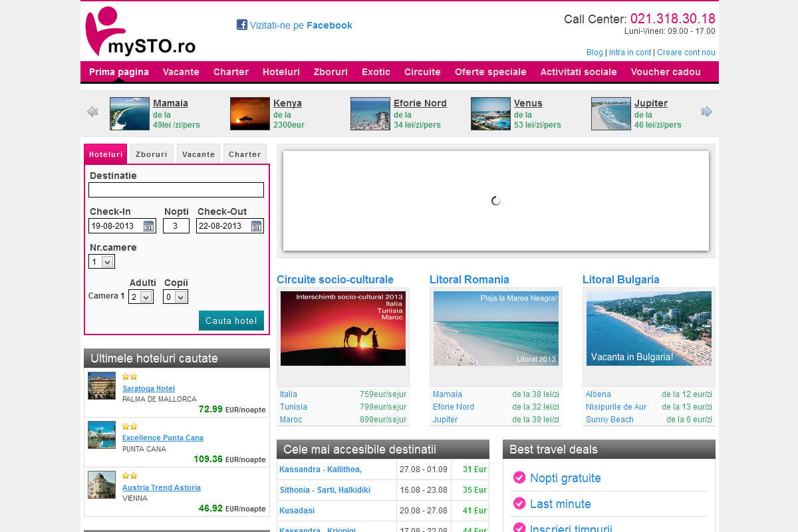This screenshot has height=532, width=798.
Task: Open the Creare cont nou link
Action: pos(686,53)
